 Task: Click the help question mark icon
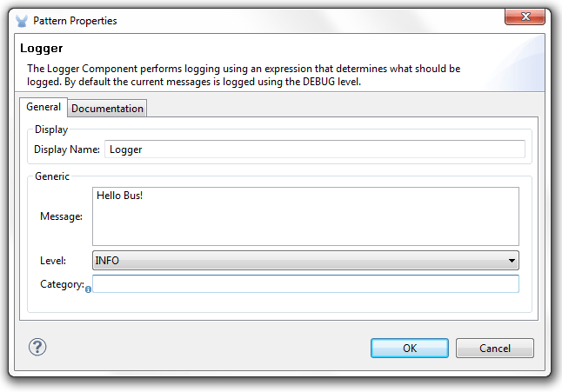pyautogui.click(x=37, y=347)
